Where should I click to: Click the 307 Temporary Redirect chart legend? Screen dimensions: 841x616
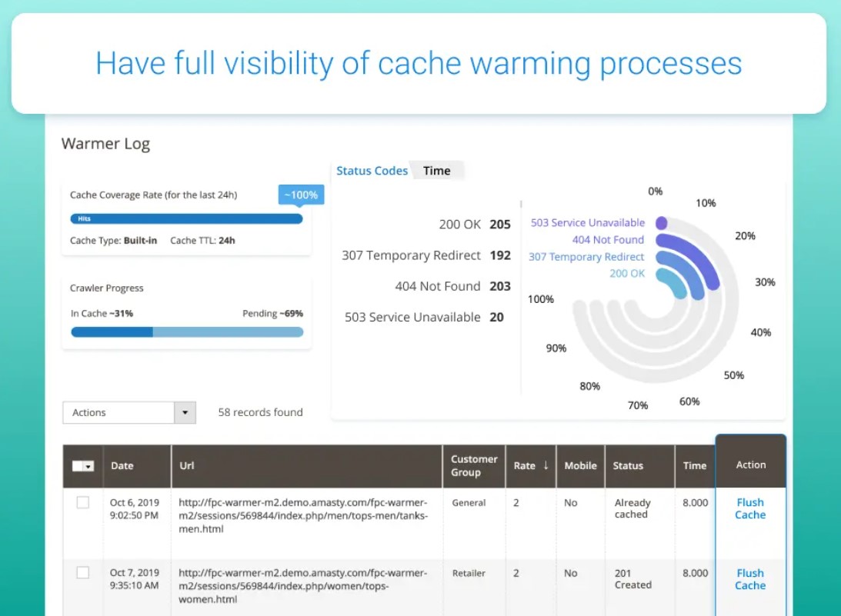point(586,257)
